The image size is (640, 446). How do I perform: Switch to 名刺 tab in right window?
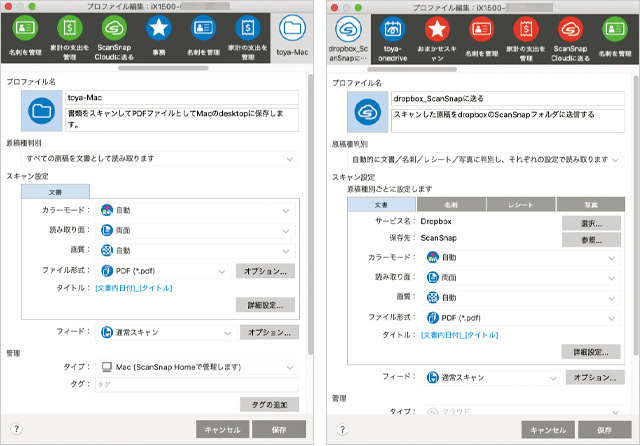[451, 204]
